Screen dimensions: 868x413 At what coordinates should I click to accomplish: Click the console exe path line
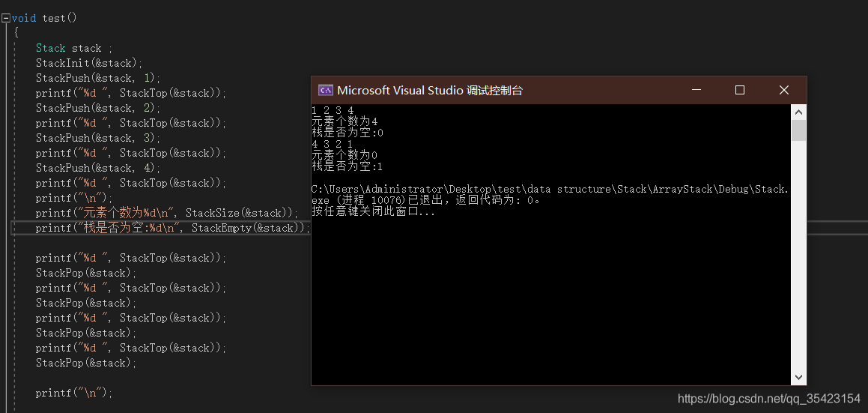(x=550, y=189)
